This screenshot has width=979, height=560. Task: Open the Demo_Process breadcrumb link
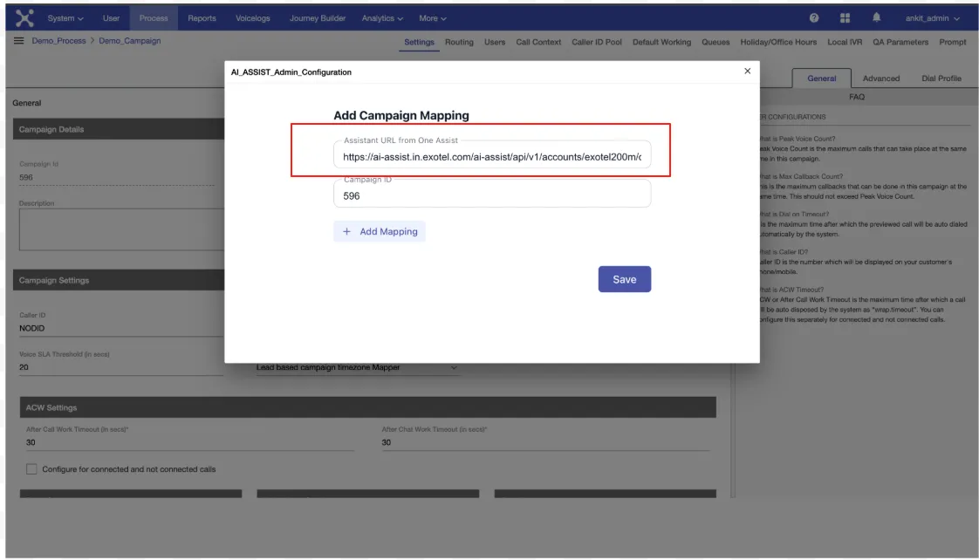58,41
